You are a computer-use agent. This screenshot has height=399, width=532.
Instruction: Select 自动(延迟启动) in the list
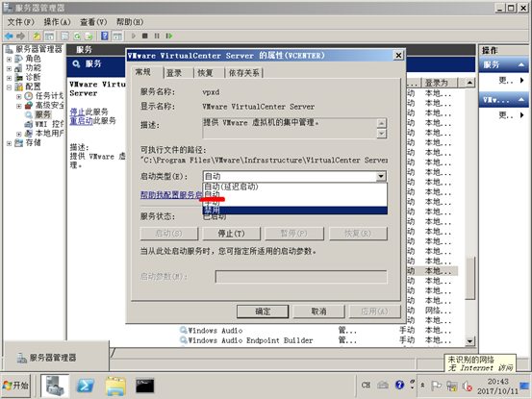(294, 187)
